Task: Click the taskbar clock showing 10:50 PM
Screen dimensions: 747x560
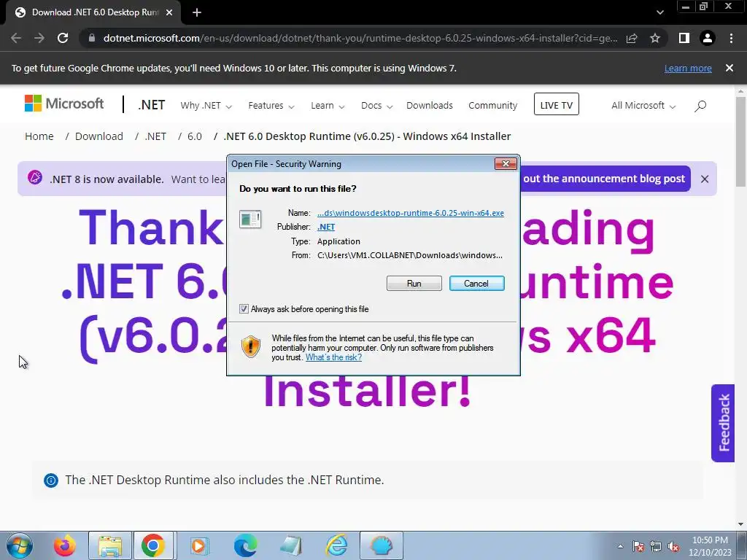Action: point(710,546)
